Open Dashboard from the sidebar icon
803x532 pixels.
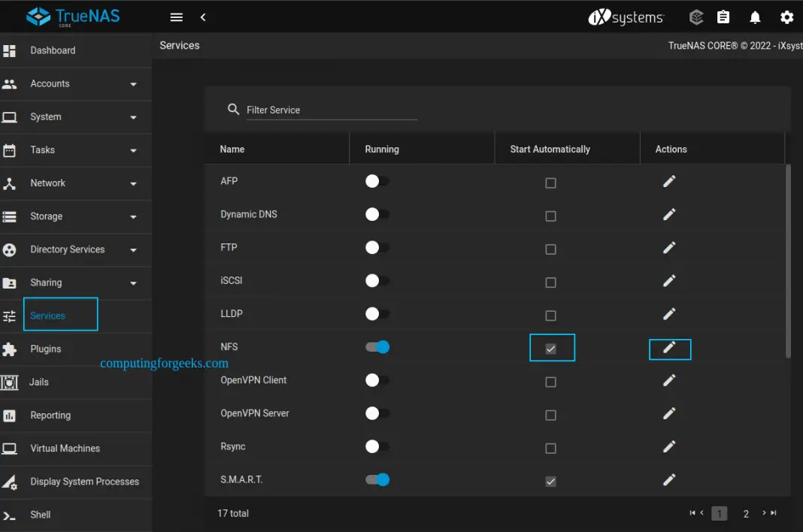53,50
